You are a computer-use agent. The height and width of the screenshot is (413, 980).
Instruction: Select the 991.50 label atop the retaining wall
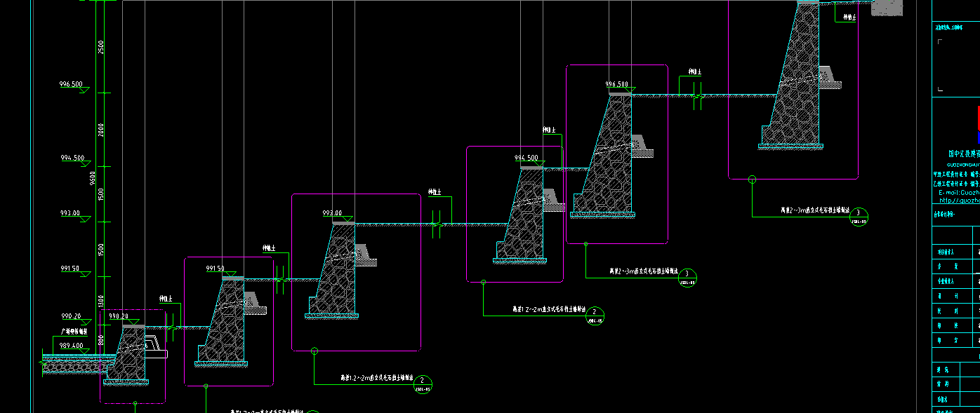pos(215,269)
